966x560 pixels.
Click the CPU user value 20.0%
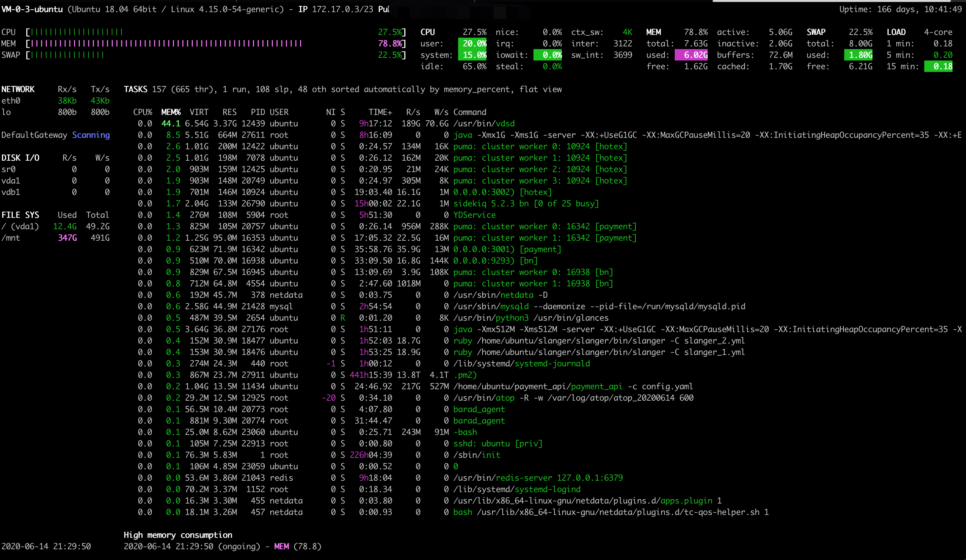473,44
